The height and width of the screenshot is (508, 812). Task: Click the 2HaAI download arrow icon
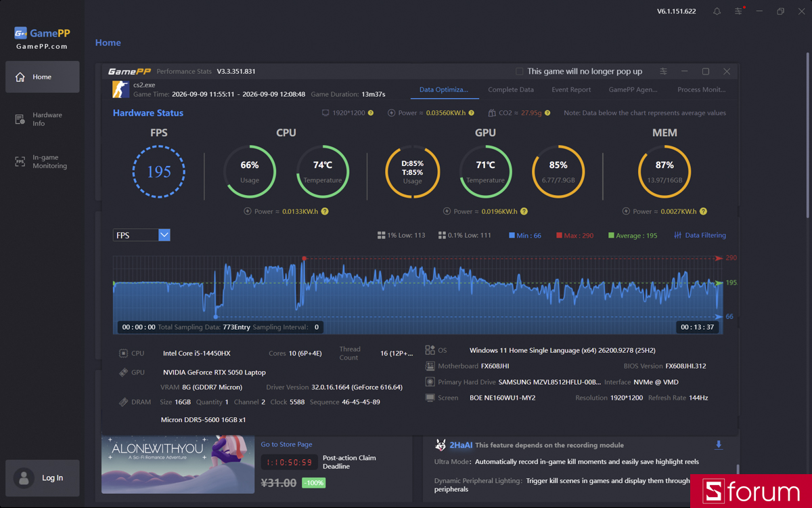tap(719, 445)
